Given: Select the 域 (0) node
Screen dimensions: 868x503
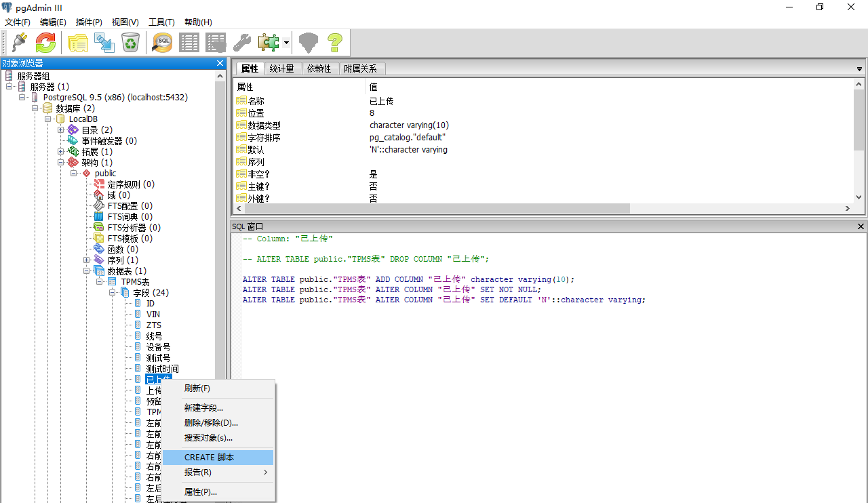Looking at the screenshot, I should (x=119, y=195).
